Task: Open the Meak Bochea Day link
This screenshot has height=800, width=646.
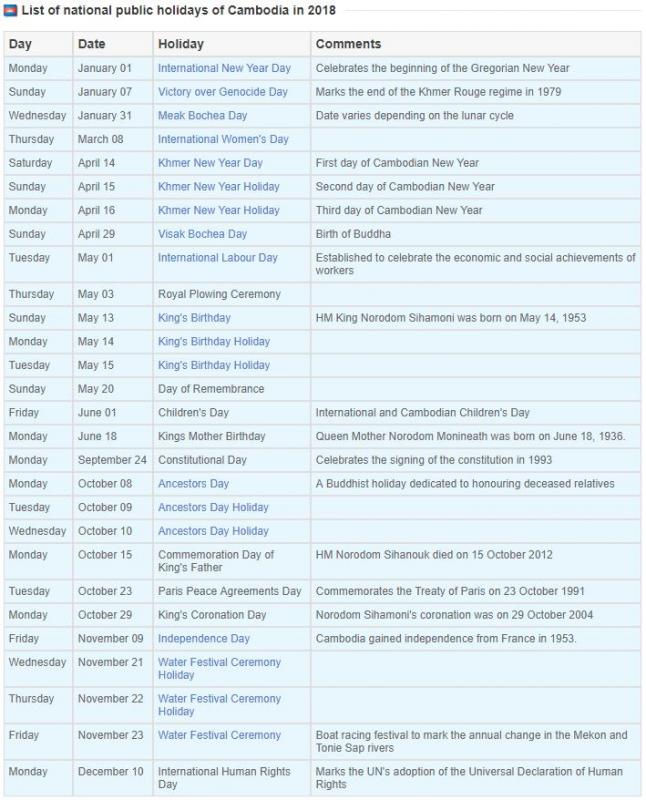Action: (202, 116)
